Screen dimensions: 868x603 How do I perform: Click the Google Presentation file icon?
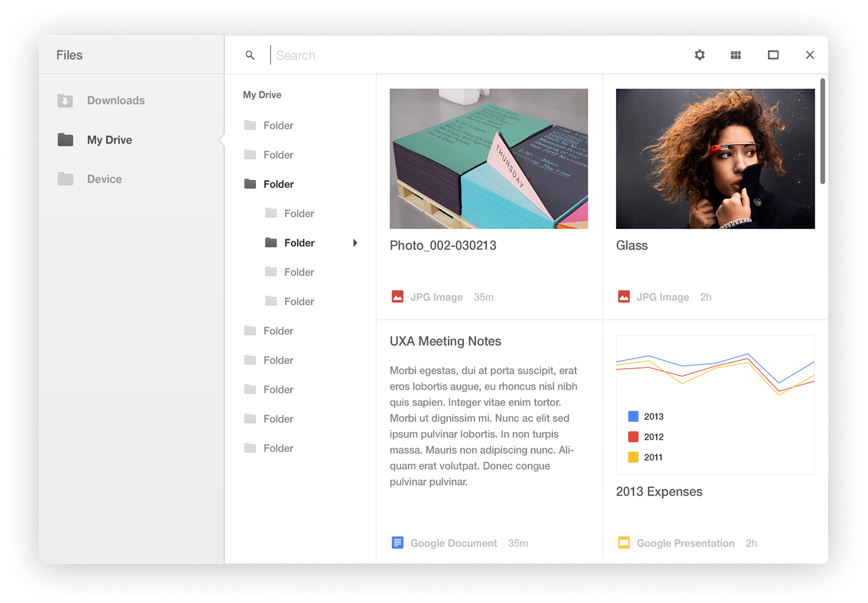pyautogui.click(x=624, y=543)
